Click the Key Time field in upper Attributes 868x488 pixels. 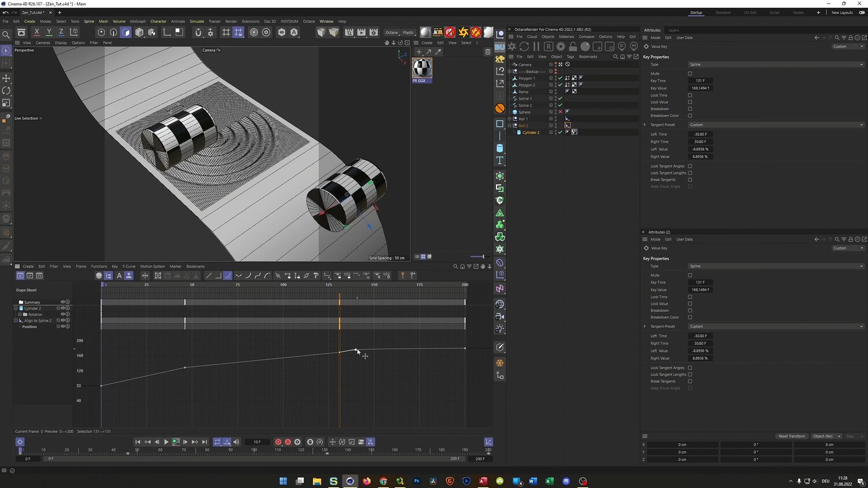[x=700, y=81]
